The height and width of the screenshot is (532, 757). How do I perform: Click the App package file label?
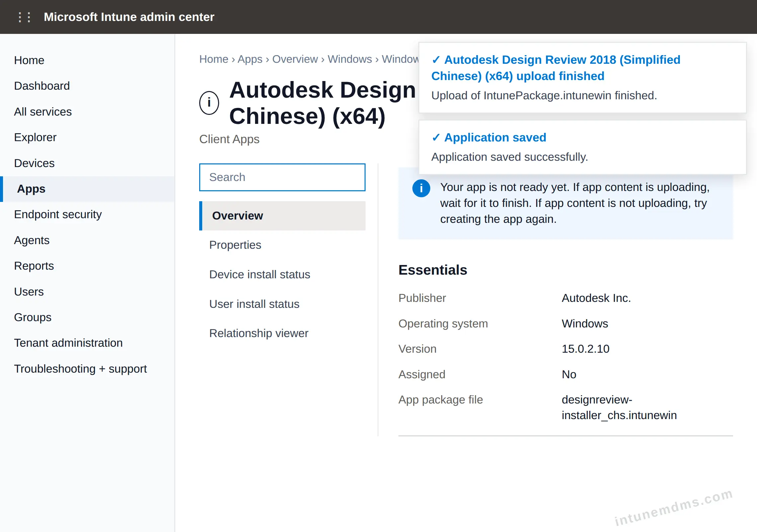tap(441, 400)
